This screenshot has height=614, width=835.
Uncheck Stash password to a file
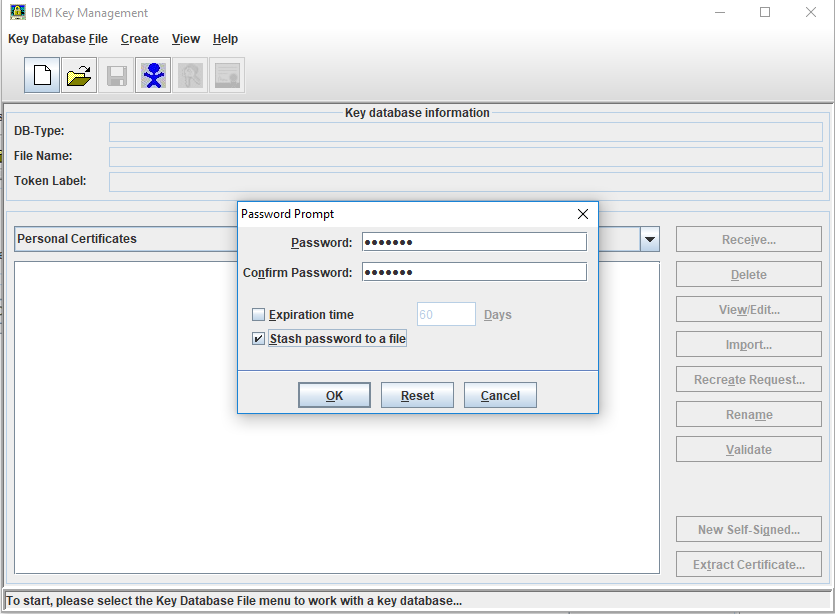(x=259, y=339)
